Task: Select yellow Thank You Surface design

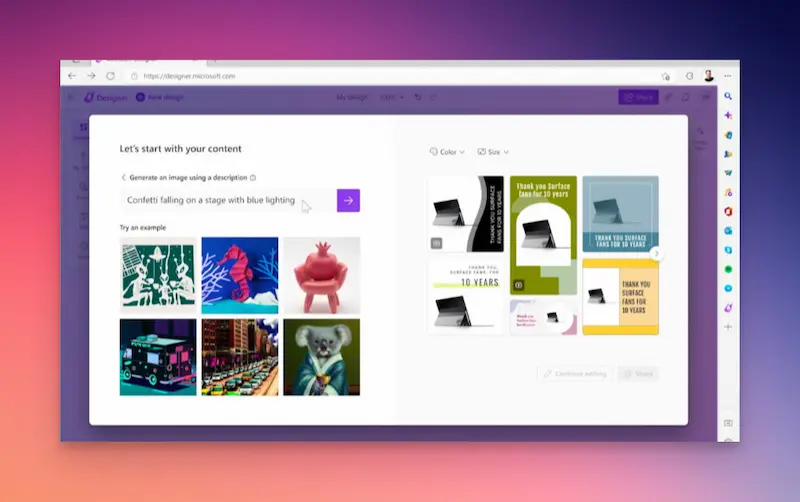Action: pyautogui.click(x=620, y=296)
